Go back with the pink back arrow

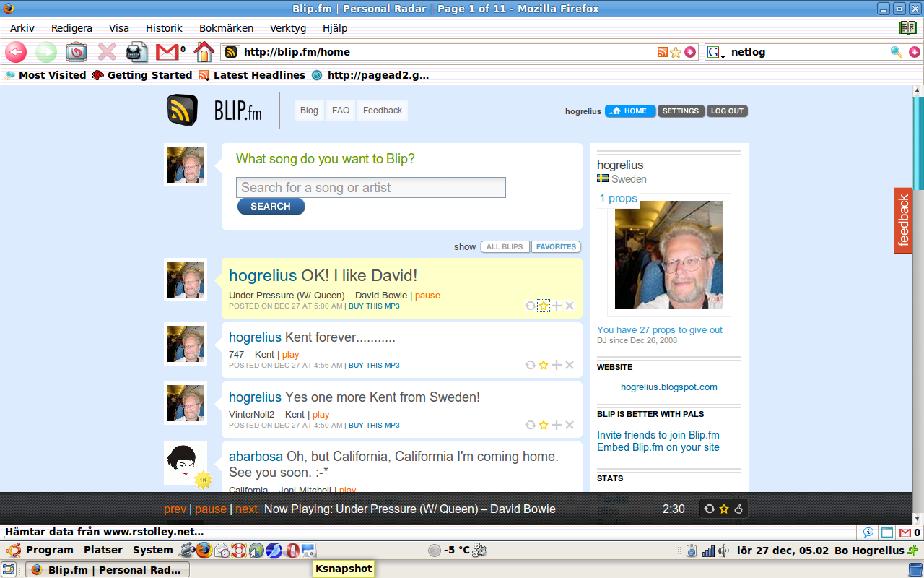pyautogui.click(x=16, y=52)
